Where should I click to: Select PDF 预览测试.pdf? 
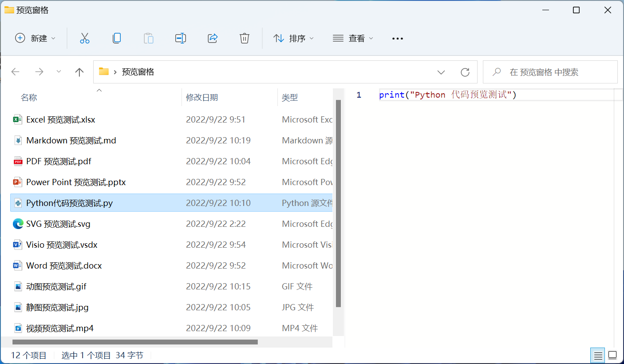pos(59,161)
